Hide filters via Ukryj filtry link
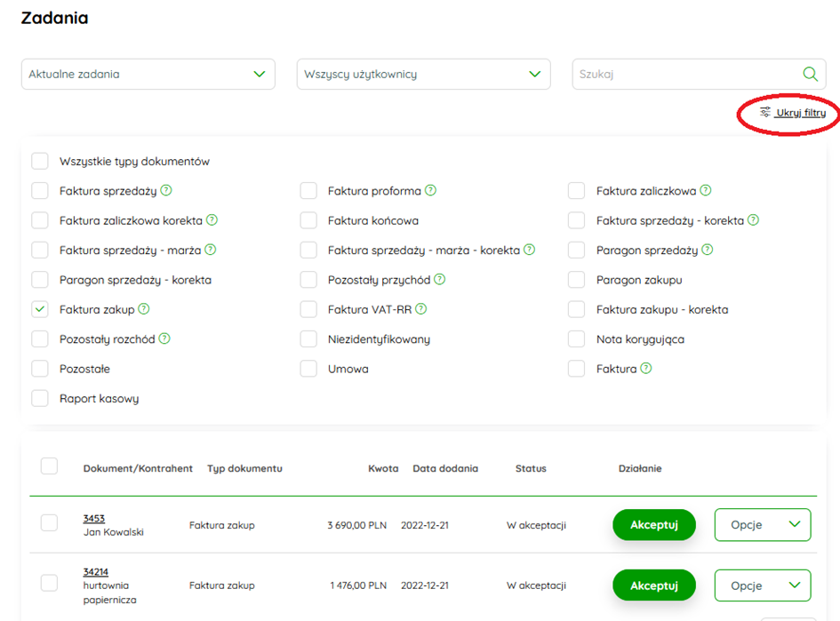Viewport: 840px width, 621px height. (801, 113)
